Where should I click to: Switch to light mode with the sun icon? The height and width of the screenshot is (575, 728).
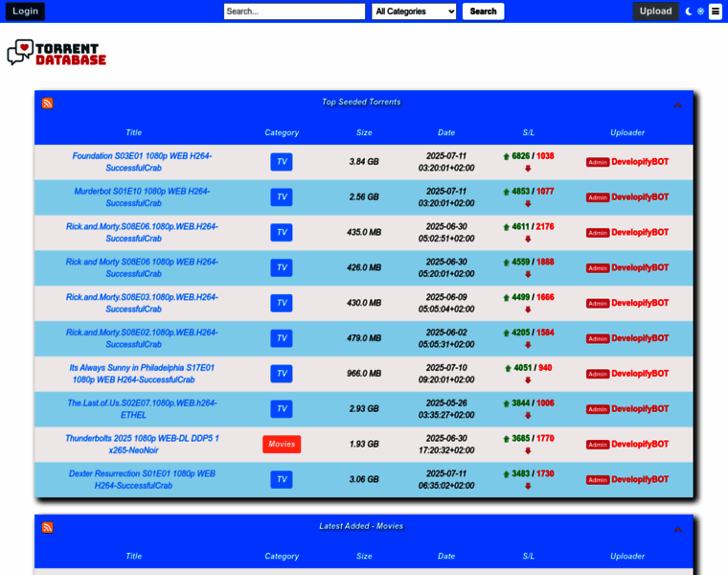[700, 11]
